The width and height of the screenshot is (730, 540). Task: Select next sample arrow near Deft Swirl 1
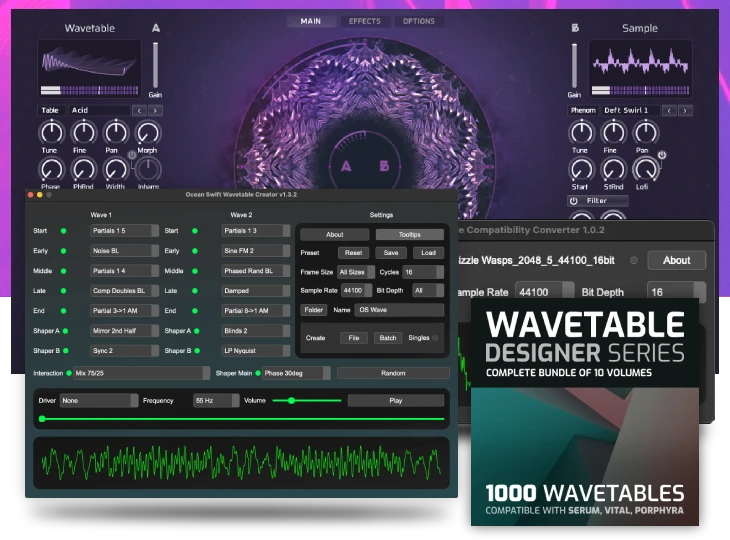(685, 111)
